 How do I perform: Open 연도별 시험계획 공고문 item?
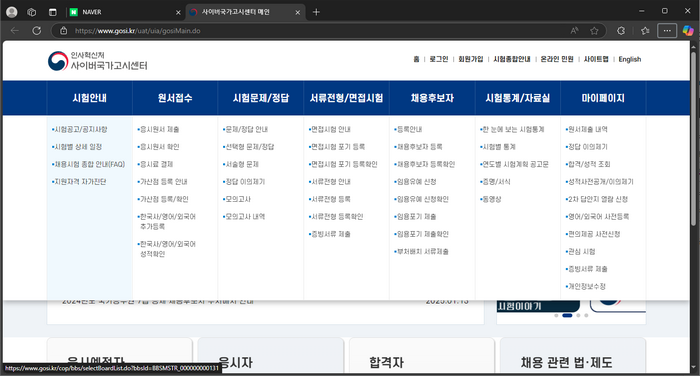tap(514, 164)
